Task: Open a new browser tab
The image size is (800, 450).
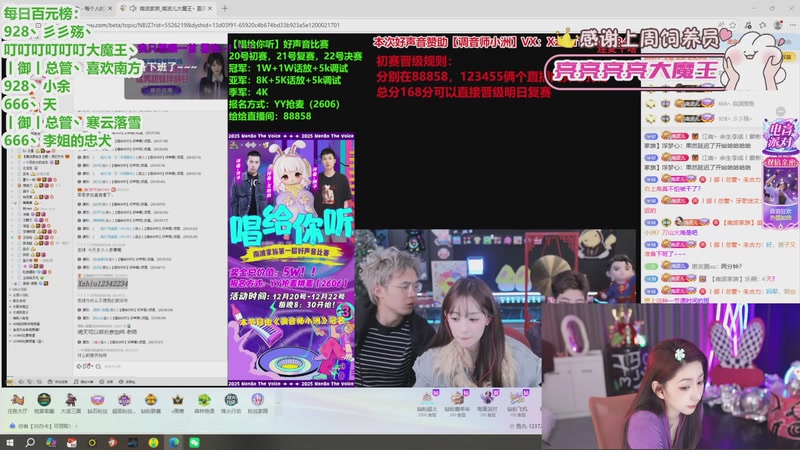Action: [x=224, y=9]
